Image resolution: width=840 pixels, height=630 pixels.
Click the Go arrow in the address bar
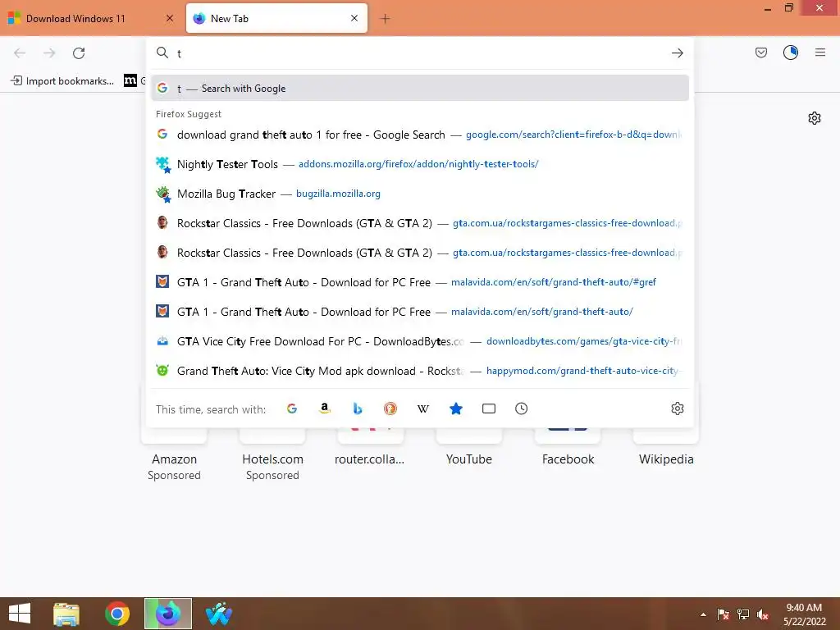677,53
